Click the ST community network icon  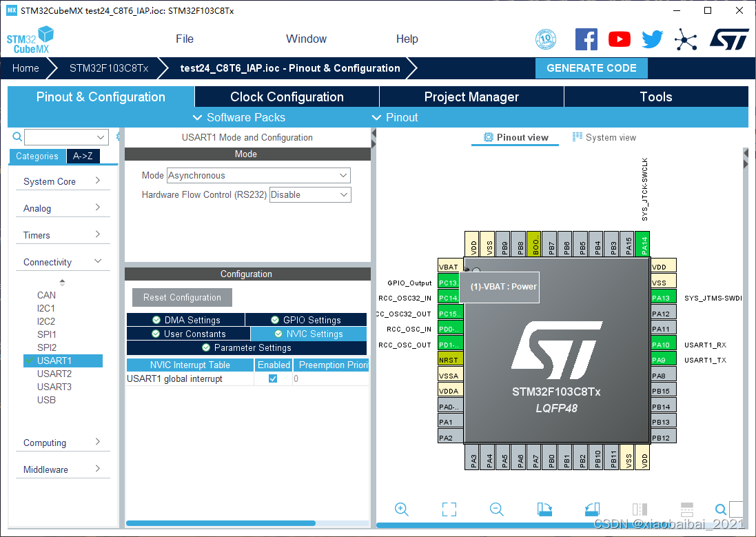pyautogui.click(x=686, y=39)
